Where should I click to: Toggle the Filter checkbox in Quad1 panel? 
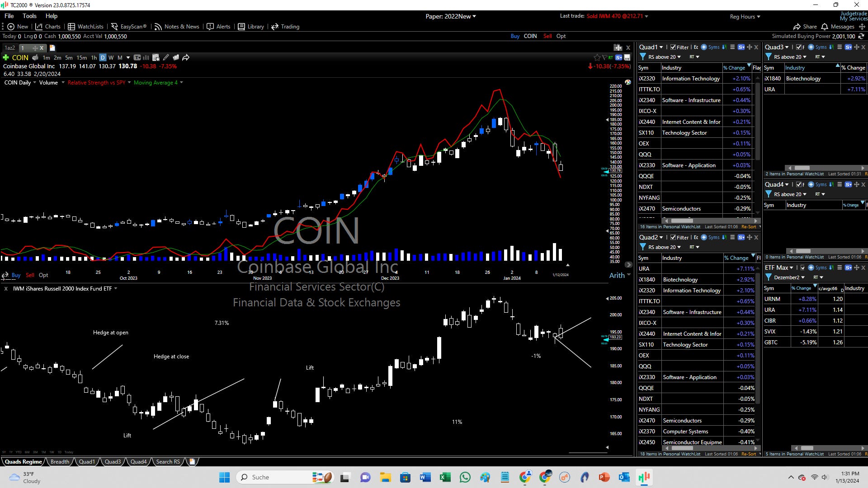[673, 47]
